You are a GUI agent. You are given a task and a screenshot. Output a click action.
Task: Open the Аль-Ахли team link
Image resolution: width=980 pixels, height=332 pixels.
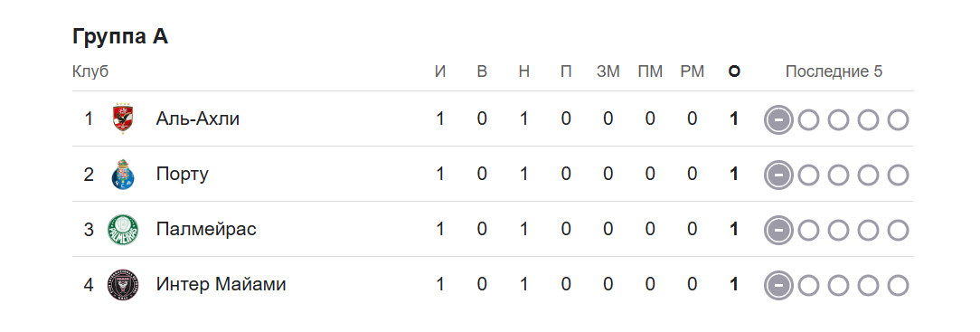(x=197, y=119)
